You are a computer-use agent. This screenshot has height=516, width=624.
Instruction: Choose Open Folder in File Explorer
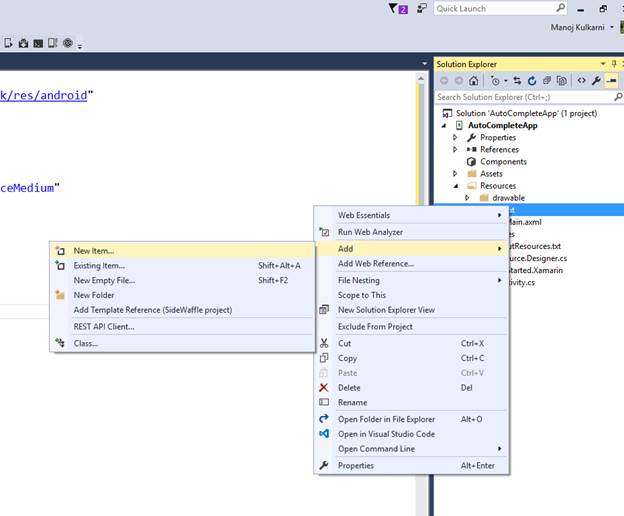click(411, 419)
